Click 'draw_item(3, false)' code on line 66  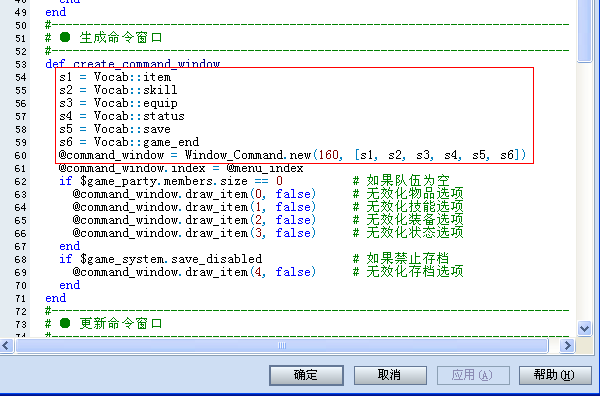(251, 233)
